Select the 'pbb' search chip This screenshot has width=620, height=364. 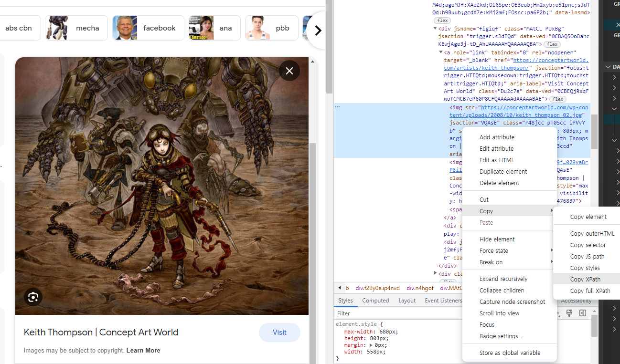coord(271,28)
